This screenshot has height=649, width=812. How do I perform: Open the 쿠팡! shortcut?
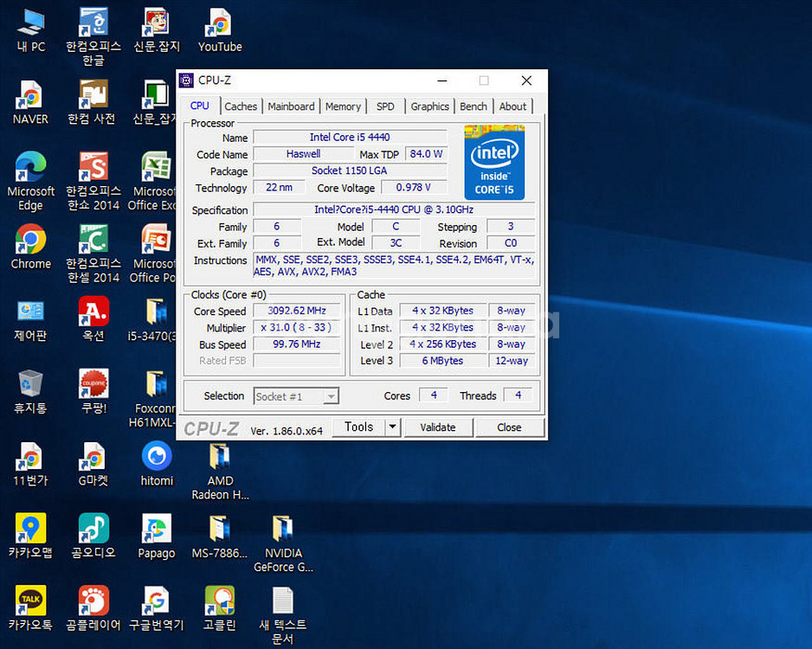[x=93, y=392]
